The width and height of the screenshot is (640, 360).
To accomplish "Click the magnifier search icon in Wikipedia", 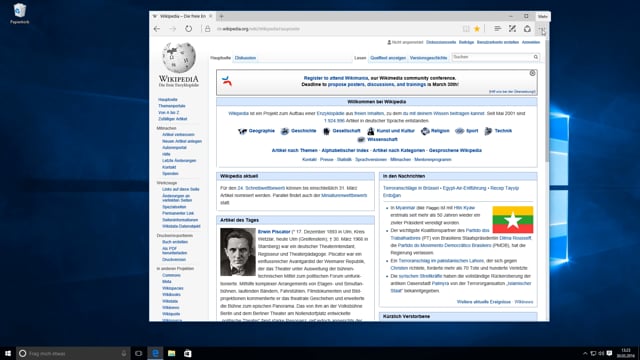I will [x=536, y=57].
